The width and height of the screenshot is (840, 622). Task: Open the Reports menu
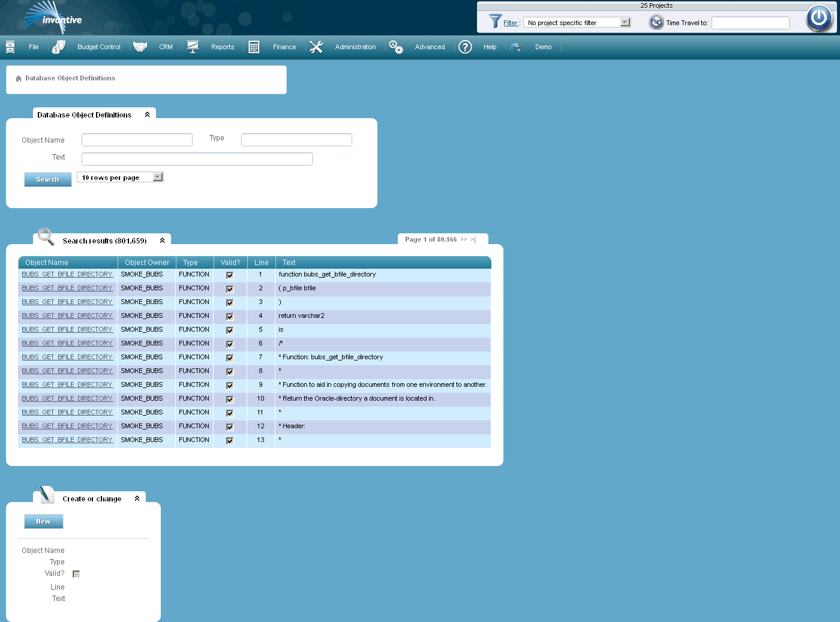pyautogui.click(x=222, y=47)
